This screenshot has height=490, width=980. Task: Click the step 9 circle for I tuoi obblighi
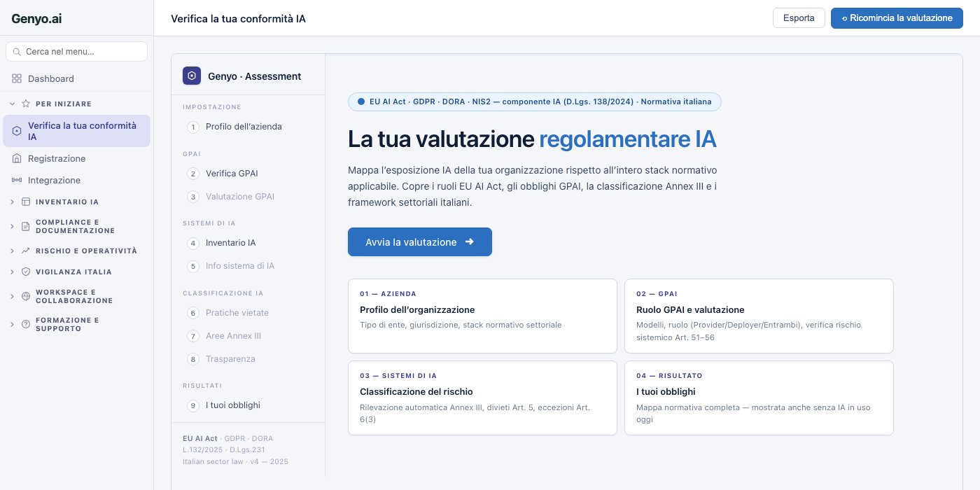[193, 405]
